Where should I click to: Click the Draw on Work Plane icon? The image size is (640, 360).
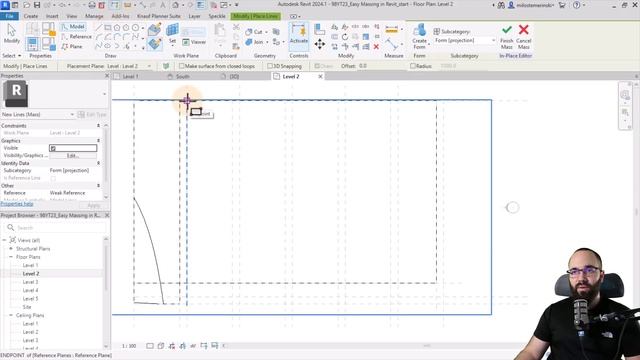(x=154, y=43)
